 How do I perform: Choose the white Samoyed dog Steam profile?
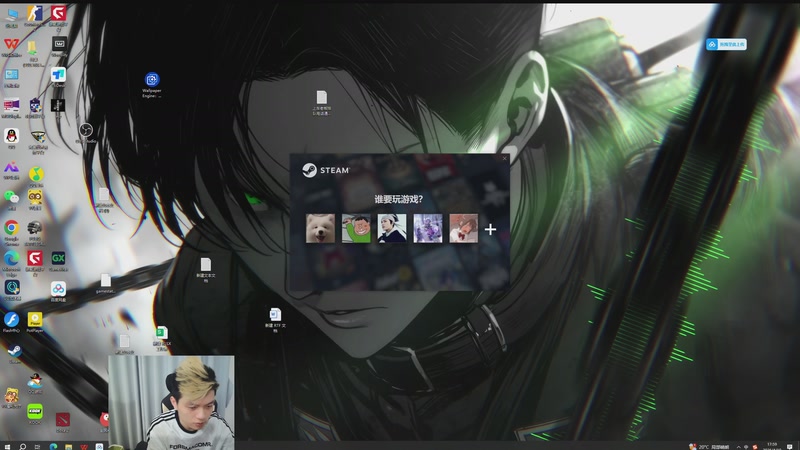(x=320, y=228)
